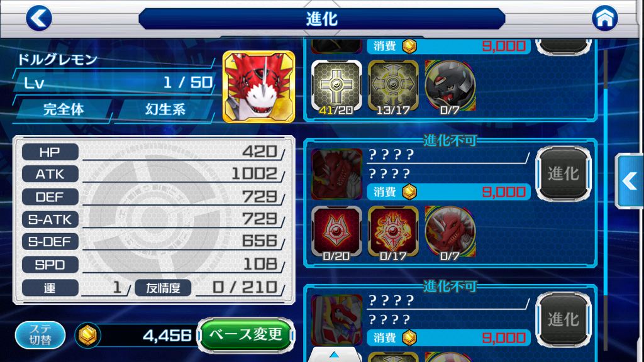Tap the red dragon evolution portrait
This screenshot has height=362, width=644.
(x=337, y=174)
